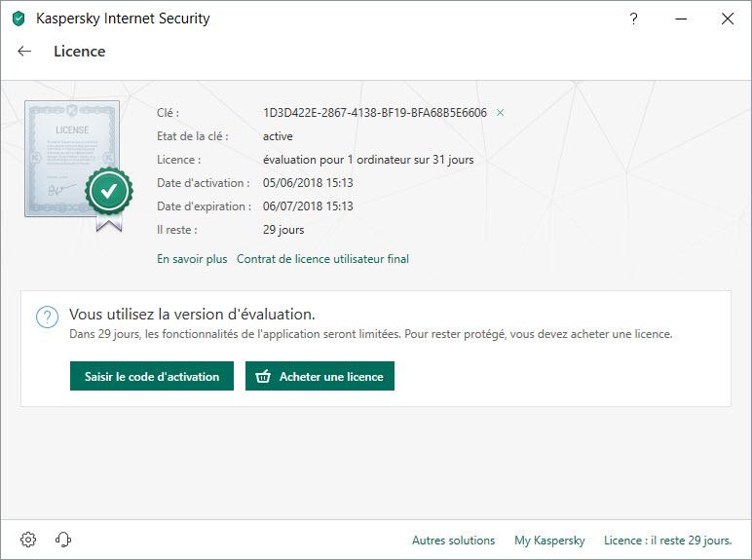
Task: Click the key status value 'active'
Action: (278, 136)
